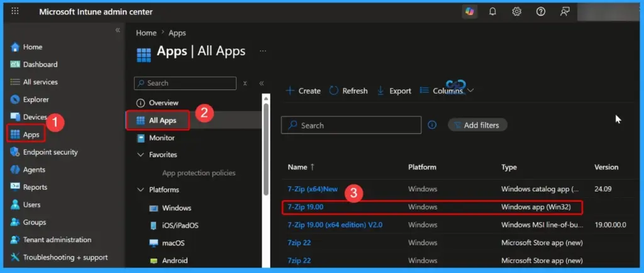This screenshot has width=644, height=273.
Task: Sort by the Platform column header
Action: (x=422, y=167)
